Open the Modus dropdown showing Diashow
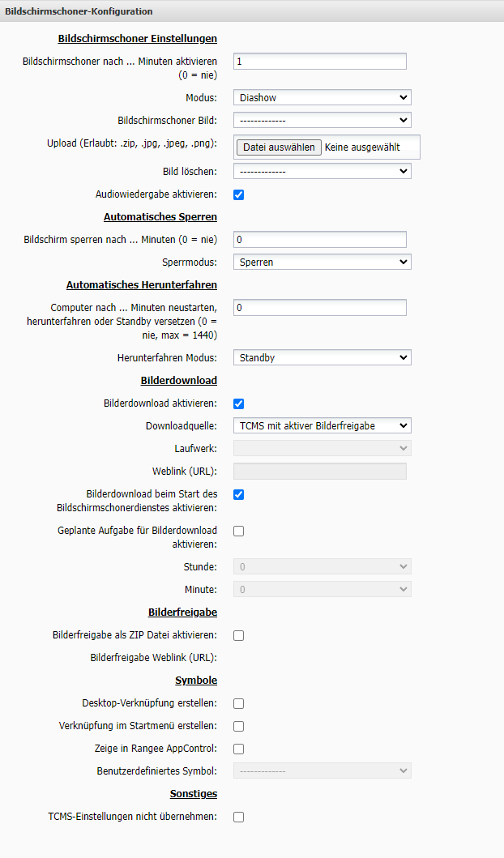The width and height of the screenshot is (504, 858). (x=322, y=98)
